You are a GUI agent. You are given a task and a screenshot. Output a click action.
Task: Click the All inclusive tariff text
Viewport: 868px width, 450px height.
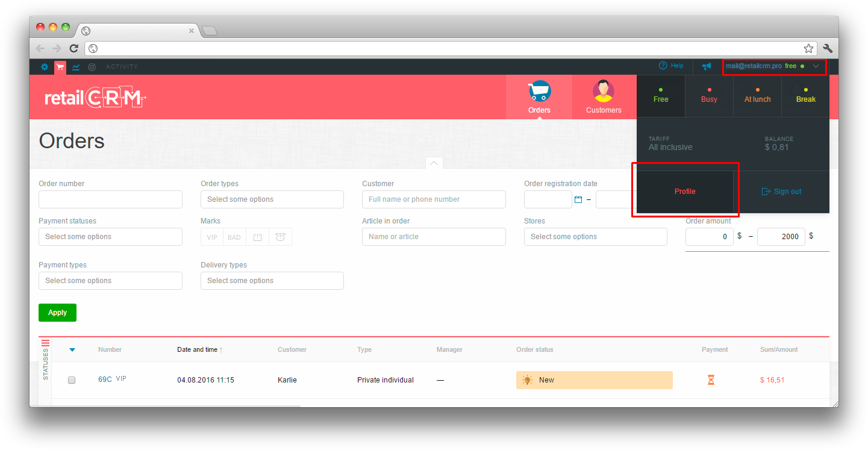pyautogui.click(x=670, y=147)
